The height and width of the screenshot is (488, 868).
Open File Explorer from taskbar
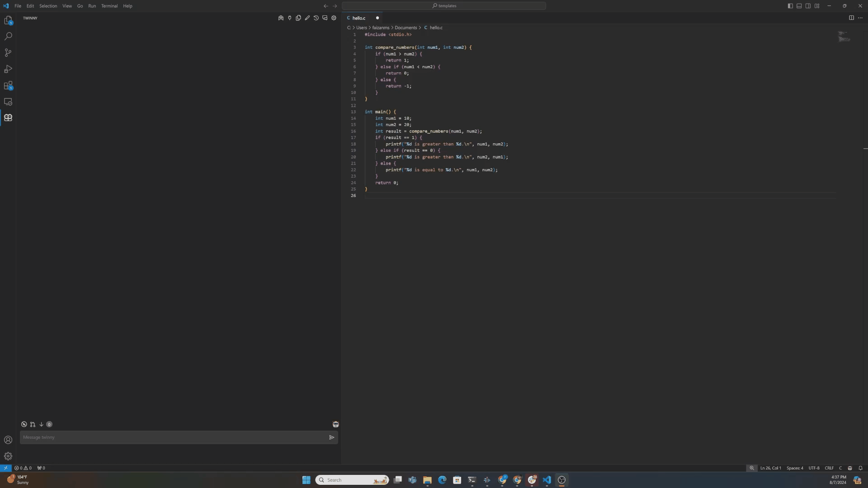[x=427, y=480]
